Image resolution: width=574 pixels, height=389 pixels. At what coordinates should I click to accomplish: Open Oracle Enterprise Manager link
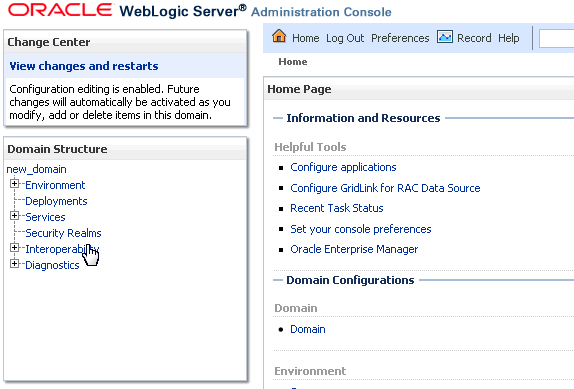354,249
